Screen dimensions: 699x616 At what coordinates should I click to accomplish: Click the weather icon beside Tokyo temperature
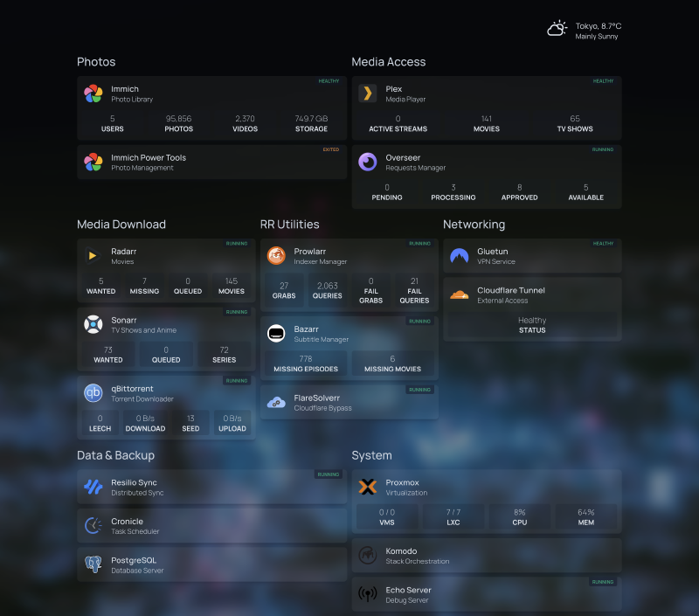(x=557, y=28)
